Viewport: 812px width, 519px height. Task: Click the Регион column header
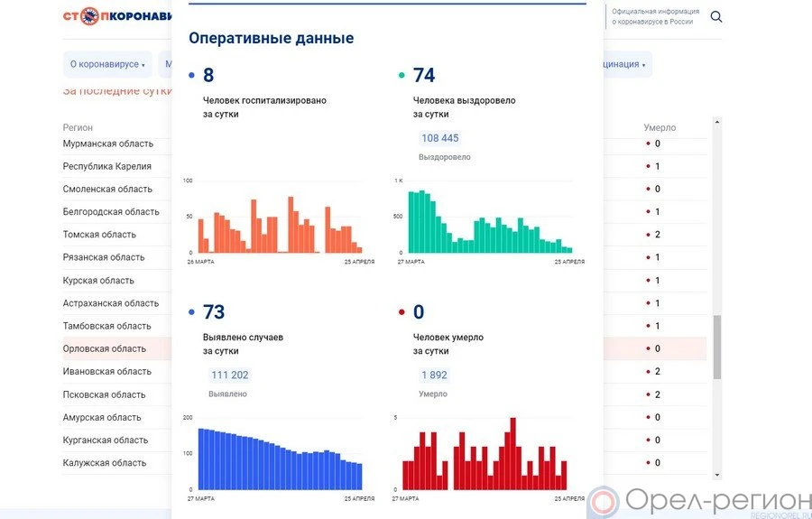(x=78, y=127)
